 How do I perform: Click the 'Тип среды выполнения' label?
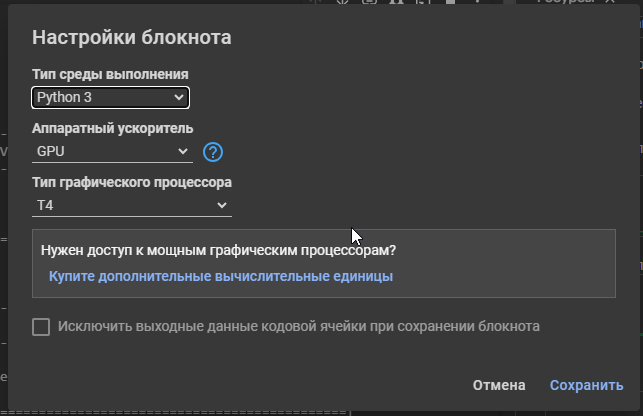[x=110, y=75]
